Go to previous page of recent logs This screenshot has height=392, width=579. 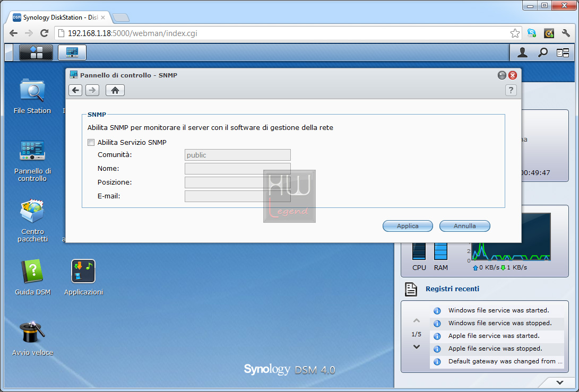click(x=417, y=320)
